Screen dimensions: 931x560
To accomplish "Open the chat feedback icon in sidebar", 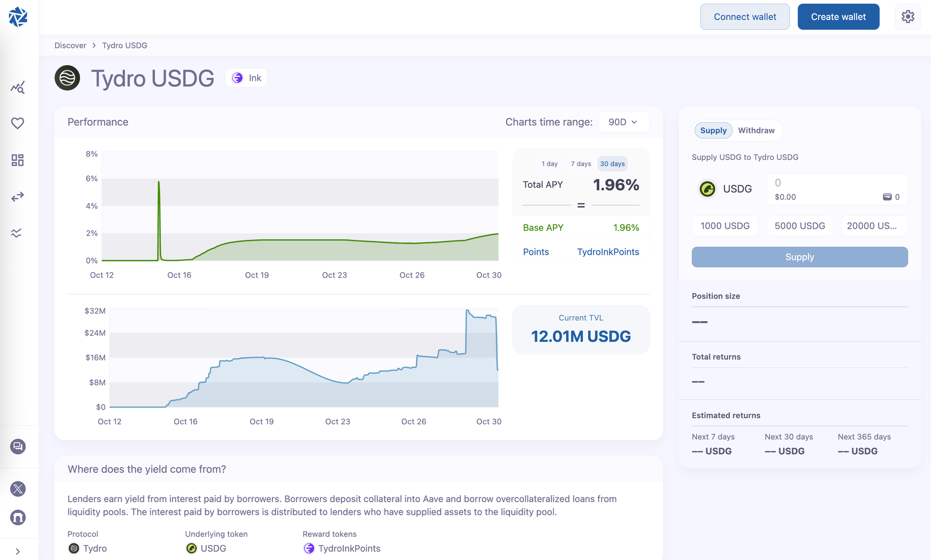I will (x=18, y=447).
